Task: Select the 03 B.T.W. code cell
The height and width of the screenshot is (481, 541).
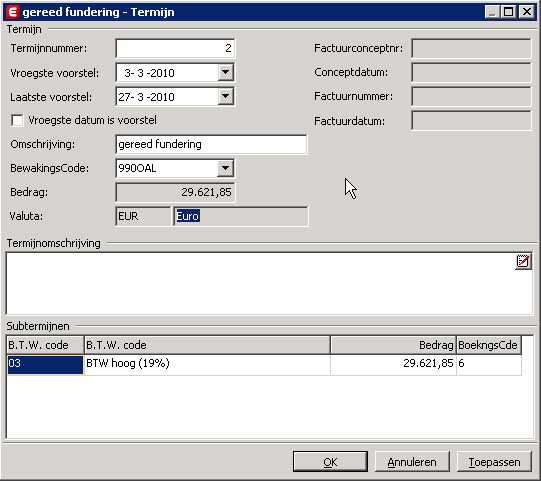Action: point(45,364)
